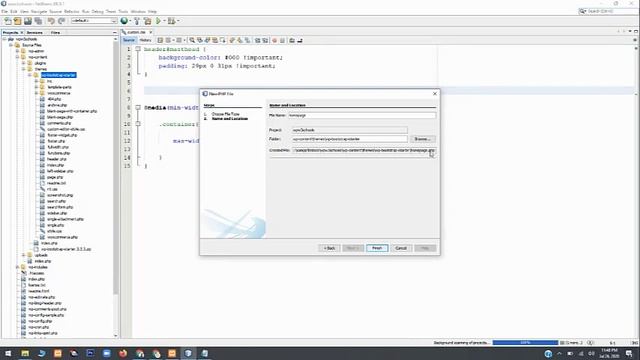This screenshot has height=360, width=640.
Task: Click the Windows Start button
Action: click(x=8, y=353)
